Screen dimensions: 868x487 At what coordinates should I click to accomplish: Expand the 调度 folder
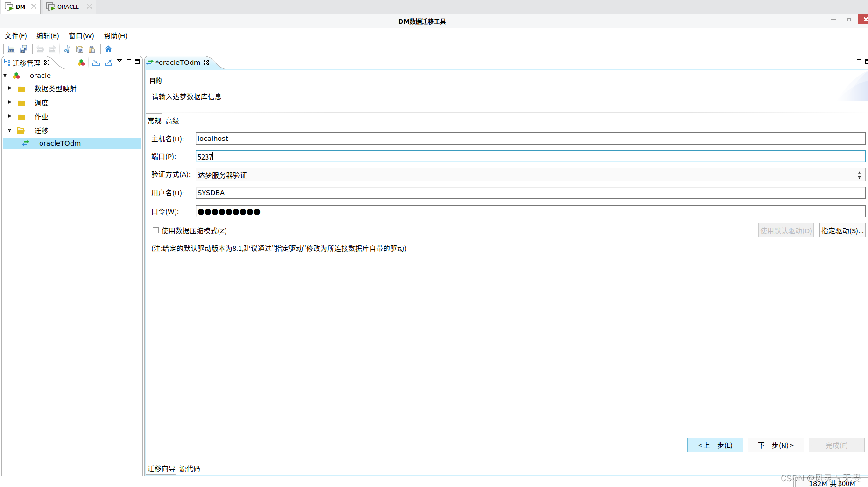click(x=10, y=102)
